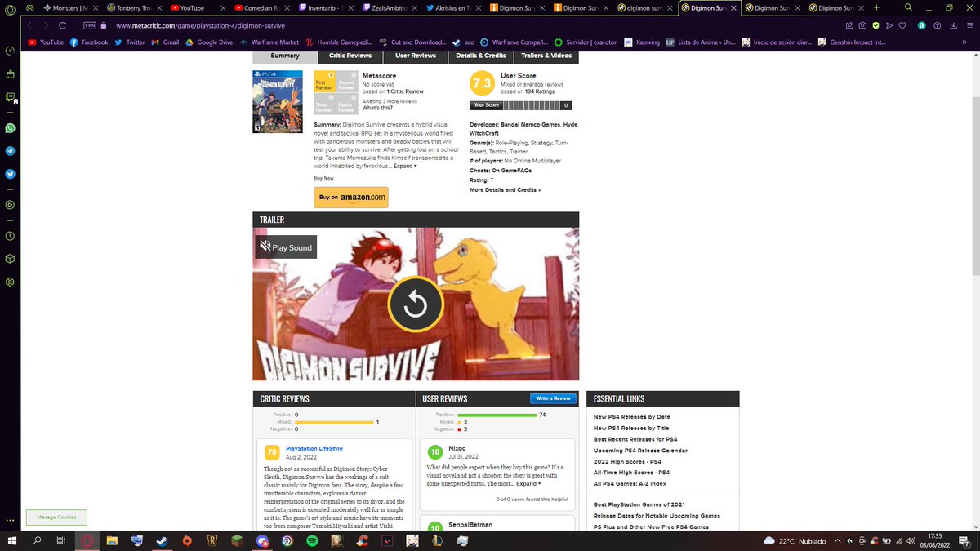Open the Details & Credits tab

[481, 56]
